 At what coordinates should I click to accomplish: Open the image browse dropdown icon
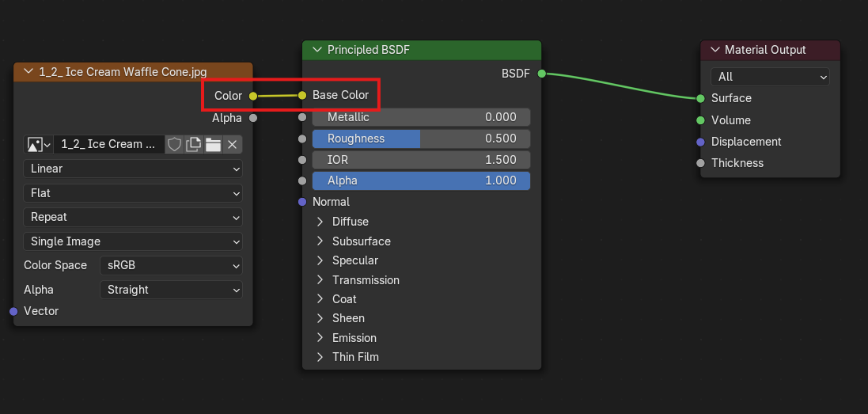[x=38, y=144]
